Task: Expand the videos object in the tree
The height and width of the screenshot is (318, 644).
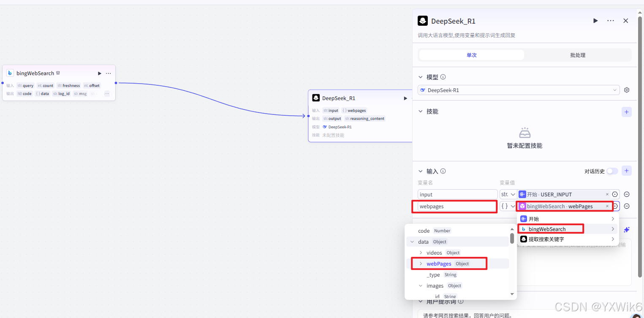Action: (x=421, y=253)
